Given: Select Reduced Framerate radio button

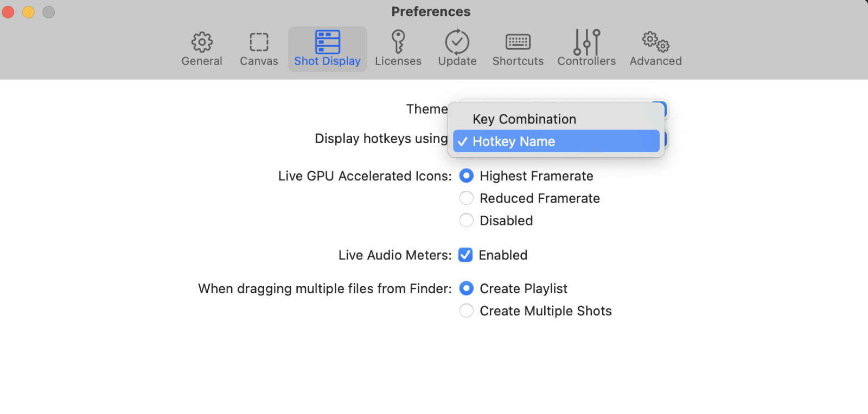Looking at the screenshot, I should coord(466,198).
